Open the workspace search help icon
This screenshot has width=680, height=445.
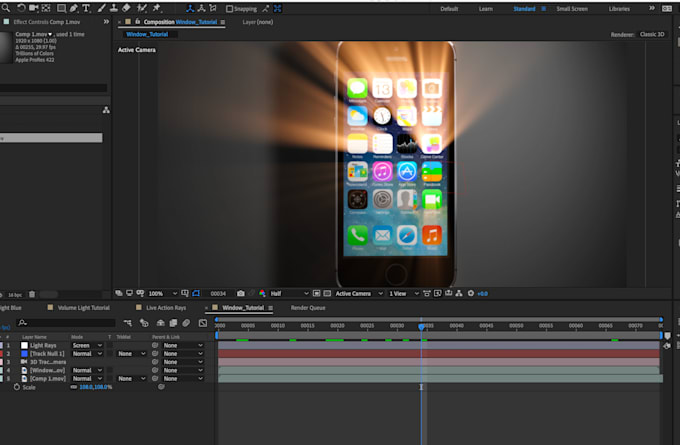pyautogui.click(x=667, y=8)
